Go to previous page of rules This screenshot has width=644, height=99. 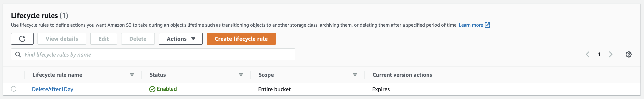pos(588,54)
